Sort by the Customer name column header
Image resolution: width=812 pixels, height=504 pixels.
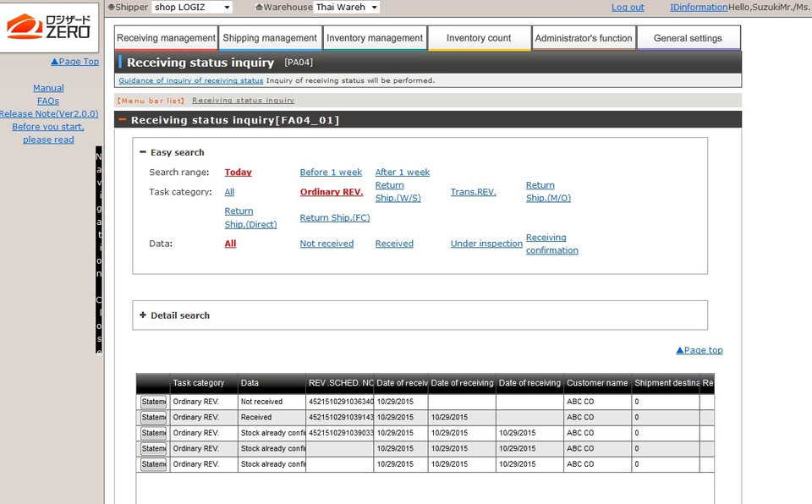coord(597,383)
